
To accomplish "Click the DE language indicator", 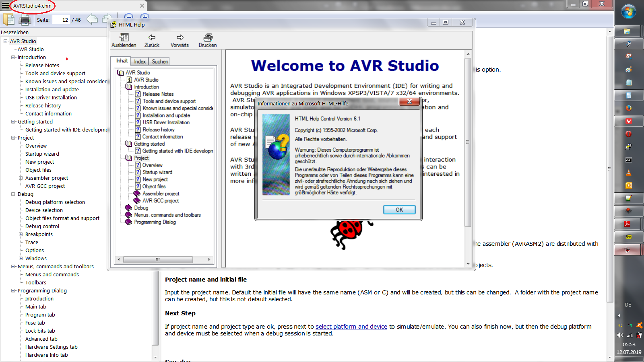I will [628, 305].
